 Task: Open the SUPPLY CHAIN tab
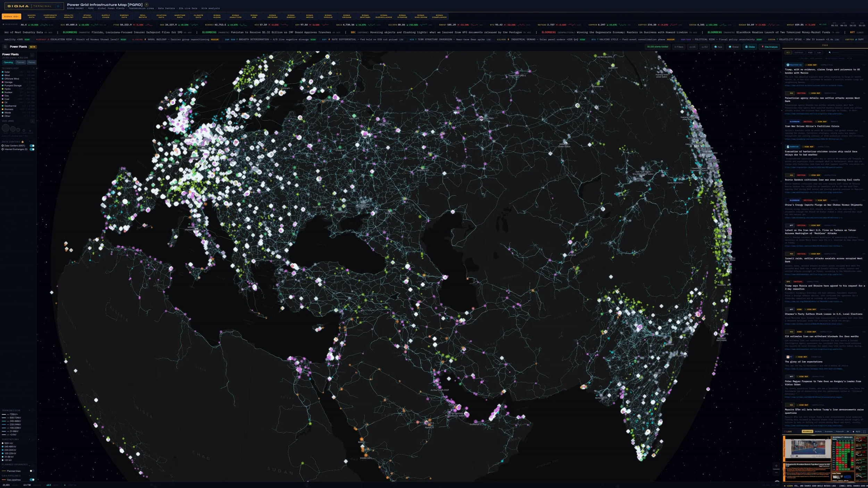click(x=106, y=16)
